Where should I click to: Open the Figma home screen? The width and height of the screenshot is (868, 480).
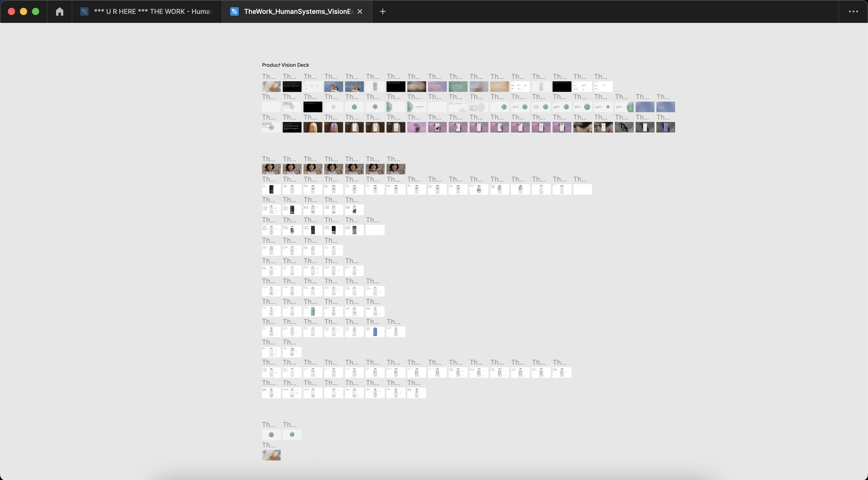click(x=60, y=11)
